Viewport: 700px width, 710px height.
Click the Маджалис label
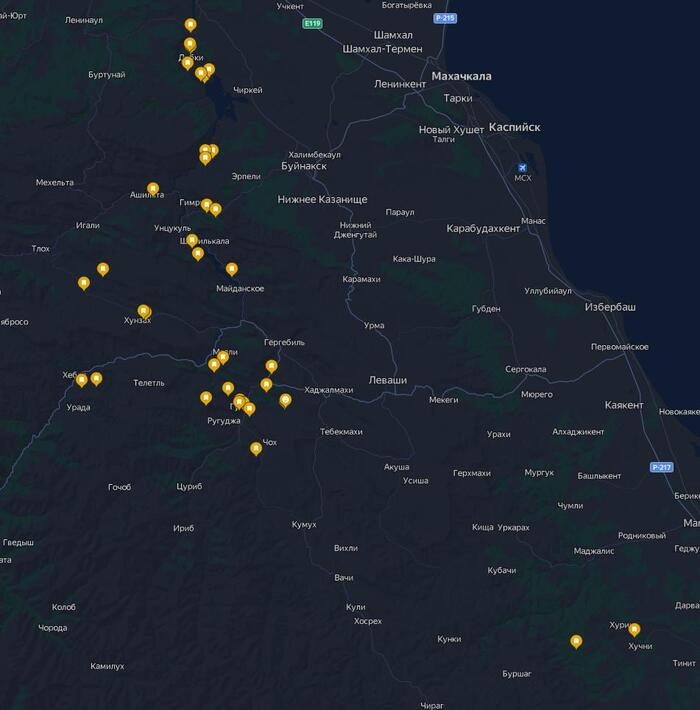[594, 551]
